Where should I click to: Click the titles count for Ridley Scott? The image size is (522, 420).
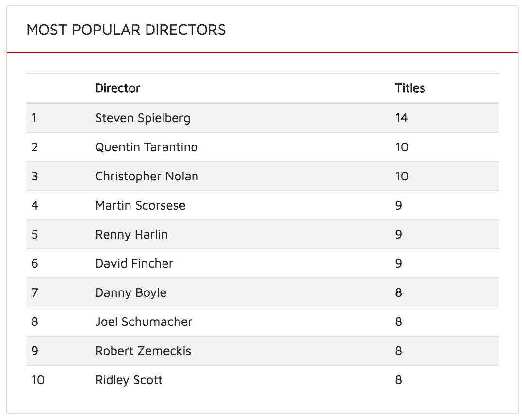click(x=398, y=380)
